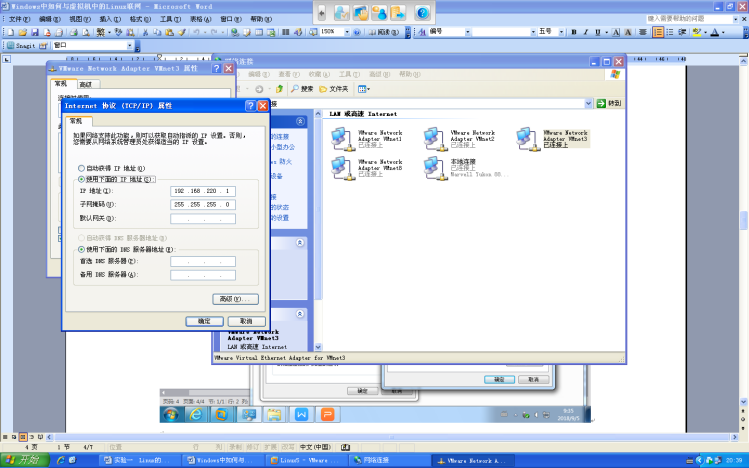Click the Paste clipboard icon
This screenshot has width=749, height=468.
169,32
